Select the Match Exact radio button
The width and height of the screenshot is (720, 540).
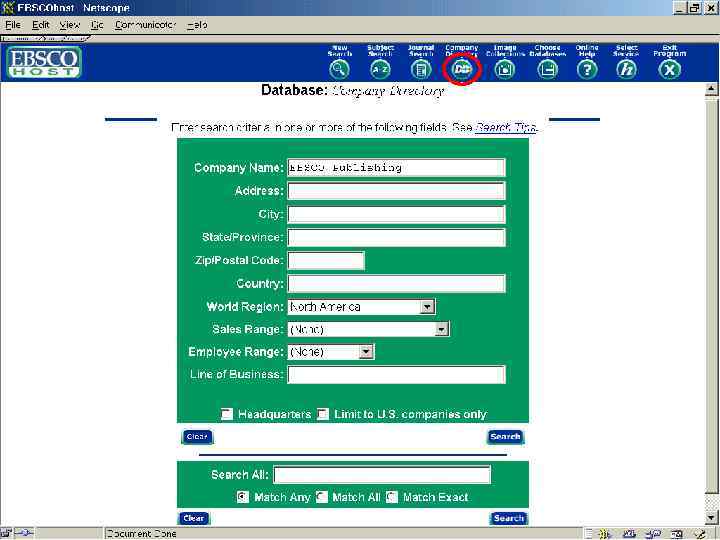(392, 497)
